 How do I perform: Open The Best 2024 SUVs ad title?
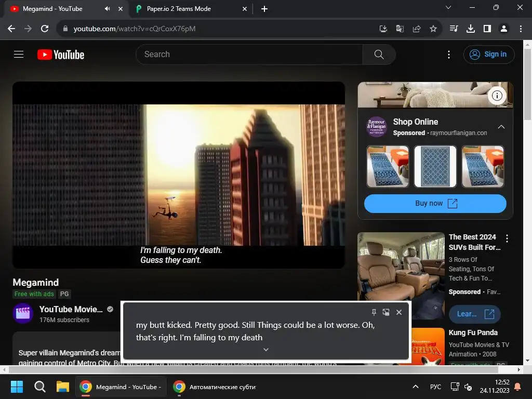pos(474,242)
